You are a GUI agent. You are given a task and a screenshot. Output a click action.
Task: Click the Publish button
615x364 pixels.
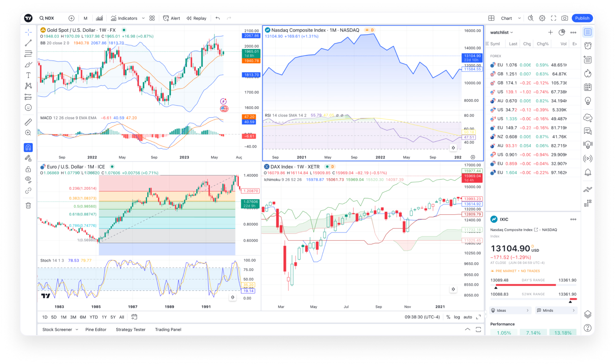pyautogui.click(x=582, y=18)
